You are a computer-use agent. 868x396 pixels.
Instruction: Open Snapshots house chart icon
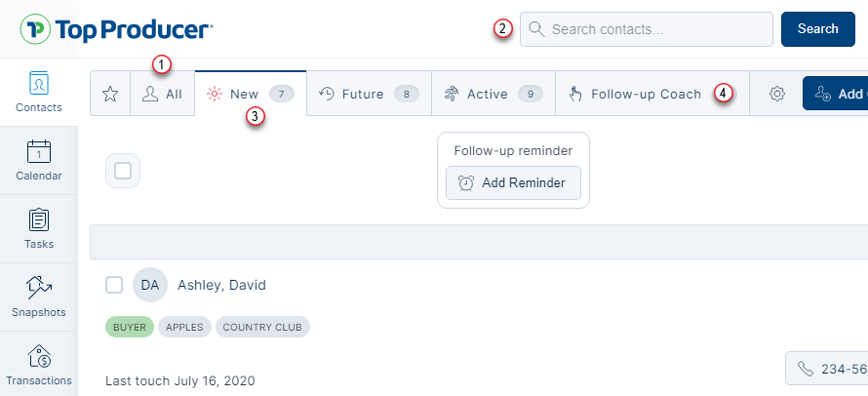(x=39, y=288)
